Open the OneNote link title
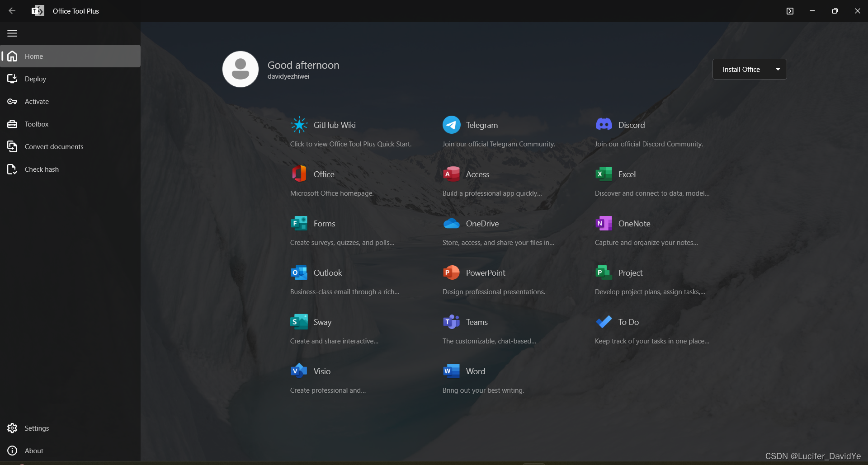Viewport: 868px width, 465px height. (634, 223)
